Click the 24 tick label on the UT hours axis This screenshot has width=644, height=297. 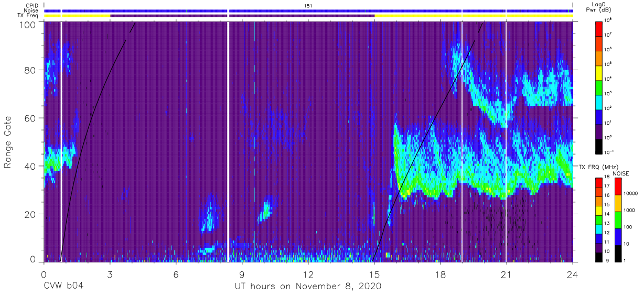point(573,274)
